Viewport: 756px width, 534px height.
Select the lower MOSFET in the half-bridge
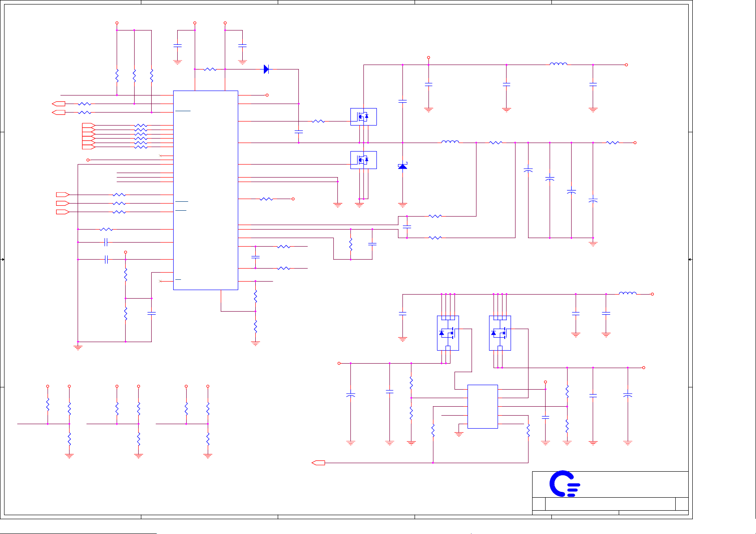tap(363, 160)
